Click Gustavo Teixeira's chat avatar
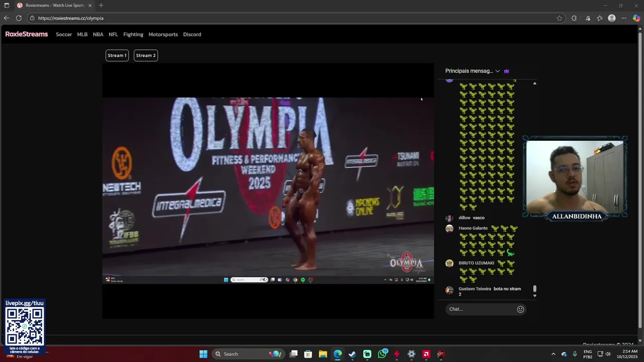Image resolution: width=644 pixels, height=362 pixels. (449, 290)
